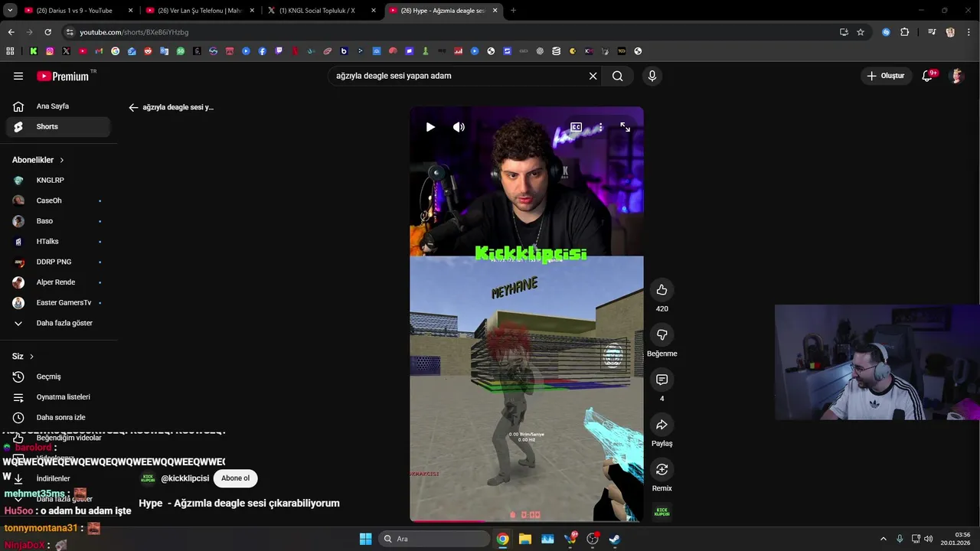Open notifications bell
This screenshot has width=980, height=551.
[x=928, y=76]
